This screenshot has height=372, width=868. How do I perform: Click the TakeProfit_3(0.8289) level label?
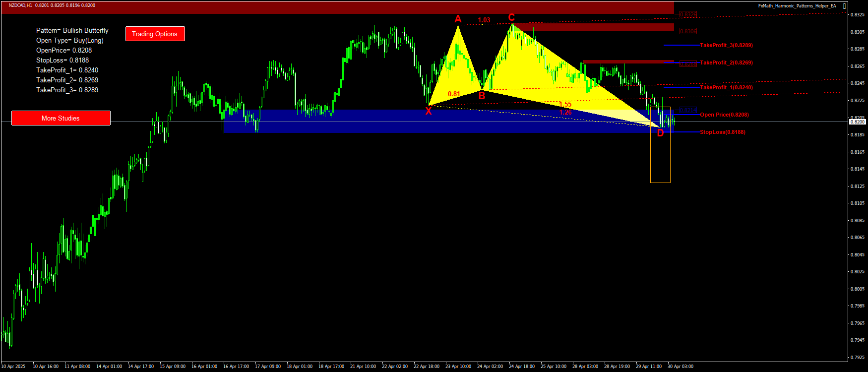coord(726,45)
